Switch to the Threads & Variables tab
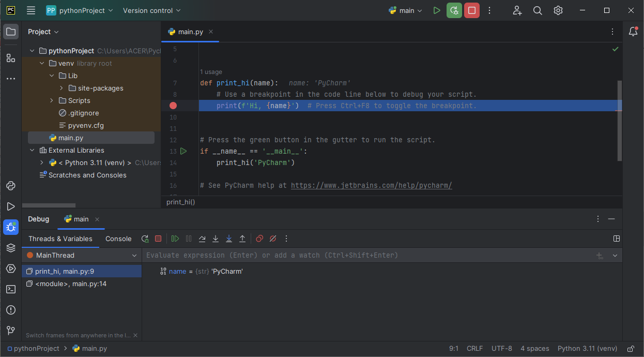 [x=60, y=239]
